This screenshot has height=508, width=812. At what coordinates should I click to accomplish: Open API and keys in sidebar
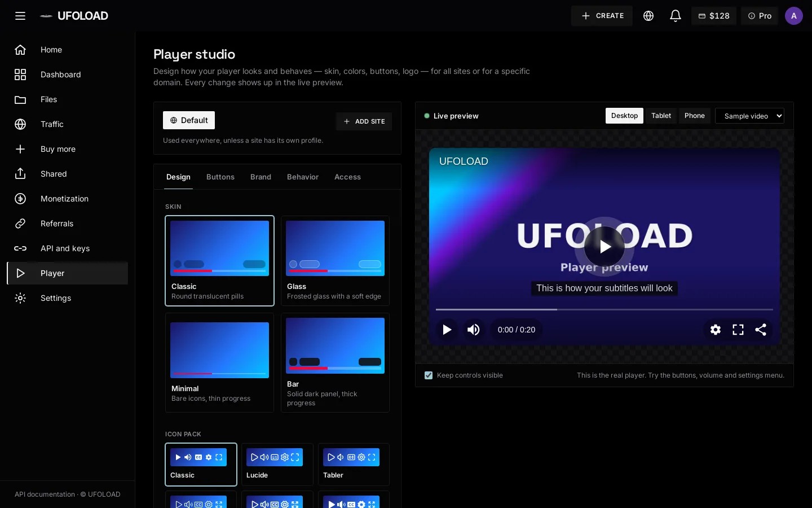[68, 248]
